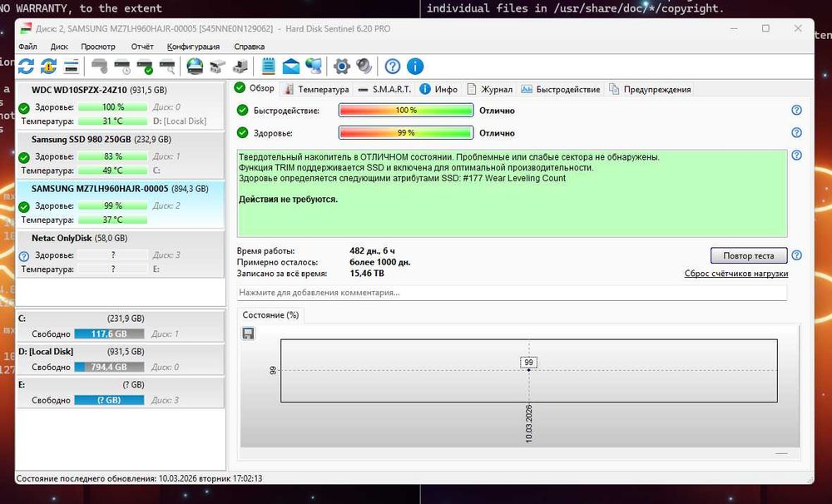The image size is (832, 504).
Task: Click the greyed disk shield toolbar icon
Action: pos(99,67)
